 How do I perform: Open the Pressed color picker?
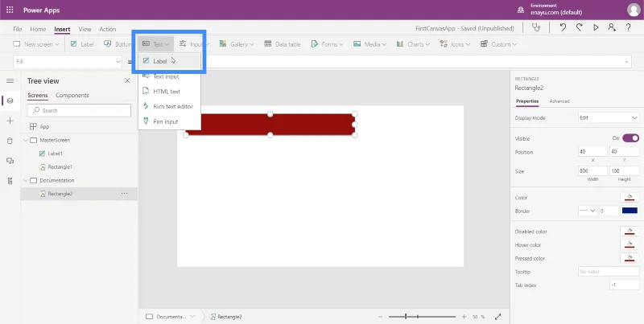(x=630, y=258)
